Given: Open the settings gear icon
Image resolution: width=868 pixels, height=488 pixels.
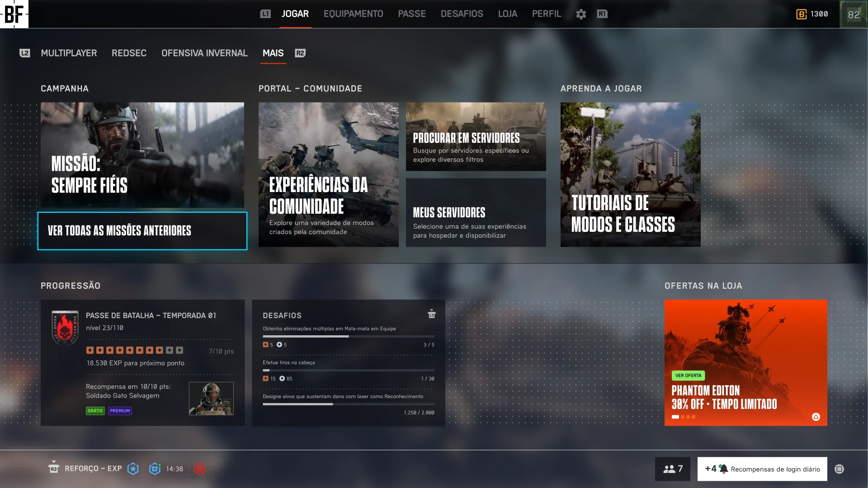Looking at the screenshot, I should point(581,14).
